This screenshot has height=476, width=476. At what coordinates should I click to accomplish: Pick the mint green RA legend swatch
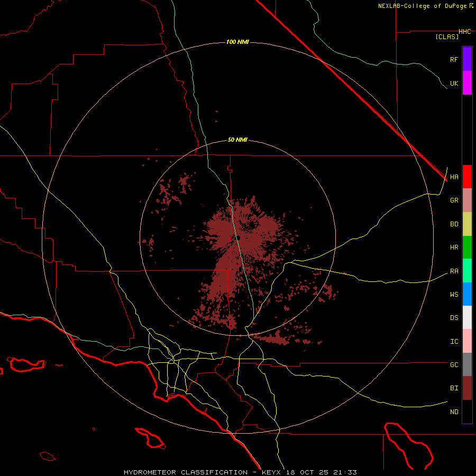[x=467, y=271]
